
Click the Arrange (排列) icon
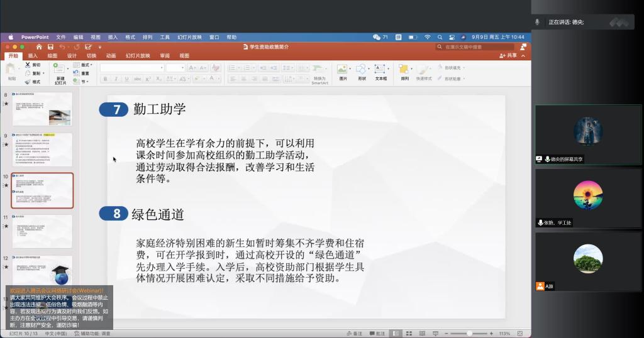tap(404, 70)
